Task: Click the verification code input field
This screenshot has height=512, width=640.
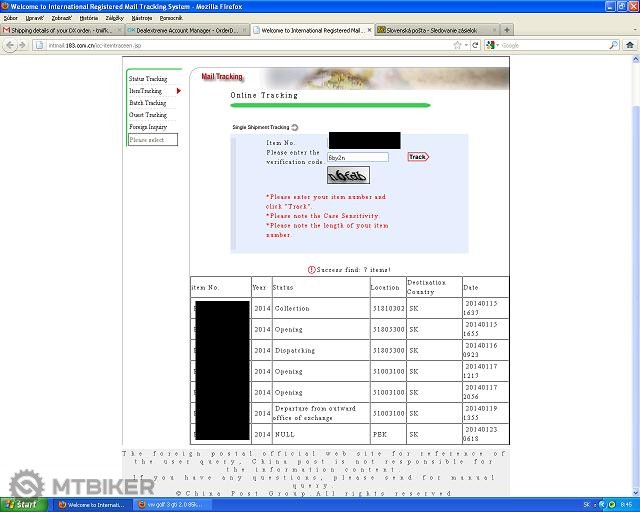Action: 357,157
